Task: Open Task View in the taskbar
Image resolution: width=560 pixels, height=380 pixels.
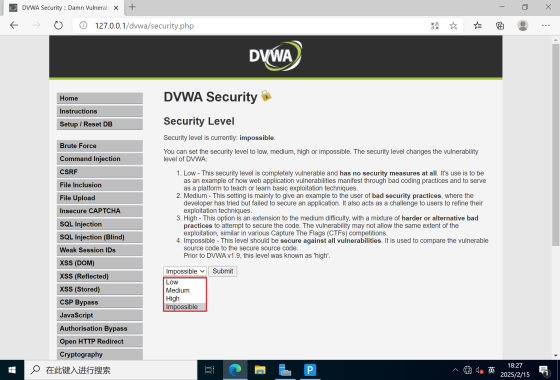Action: [210, 370]
